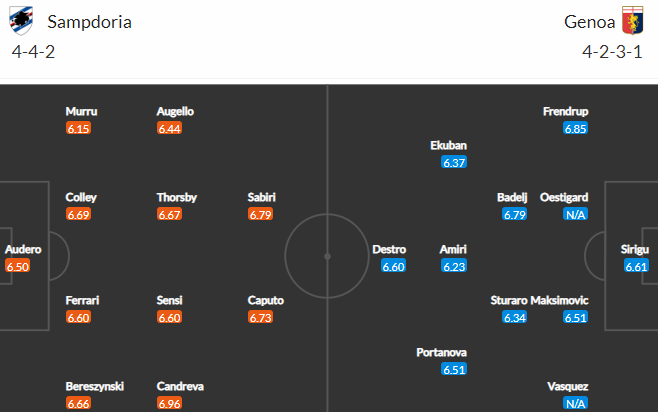Click Vasquez's N/A rating badge
The height and width of the screenshot is (412, 658).
click(575, 404)
